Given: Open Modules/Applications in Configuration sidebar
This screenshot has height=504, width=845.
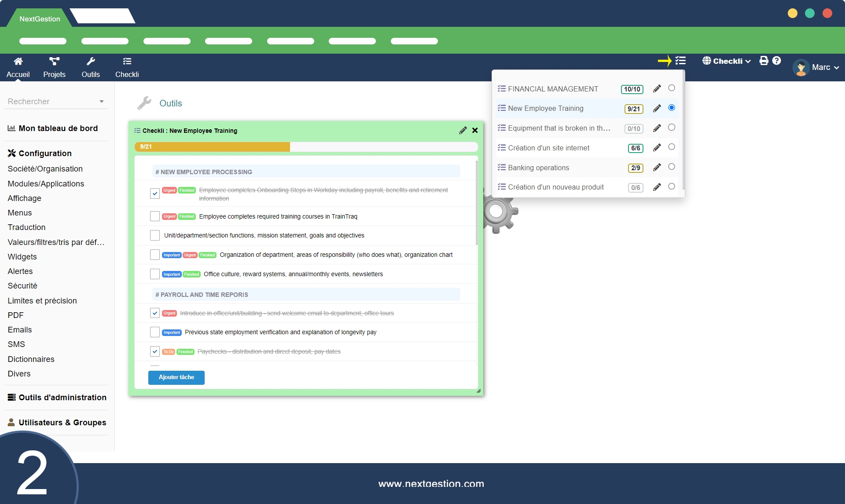Looking at the screenshot, I should click(46, 184).
